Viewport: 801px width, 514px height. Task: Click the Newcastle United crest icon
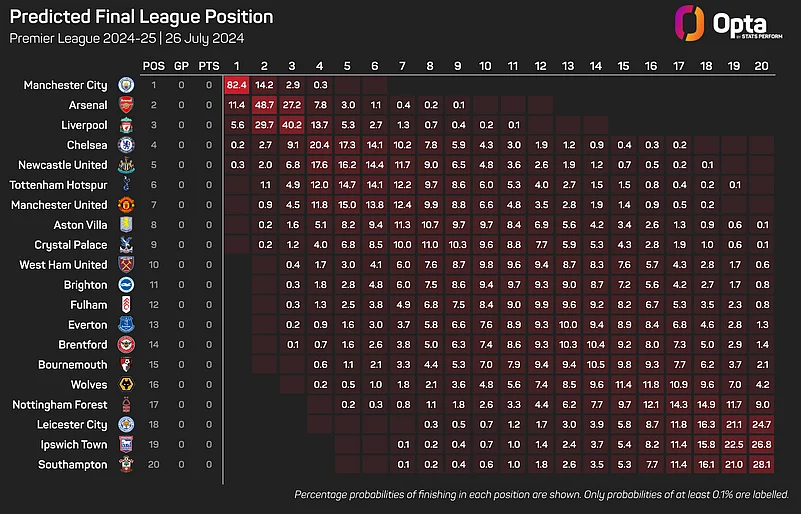[x=125, y=165]
